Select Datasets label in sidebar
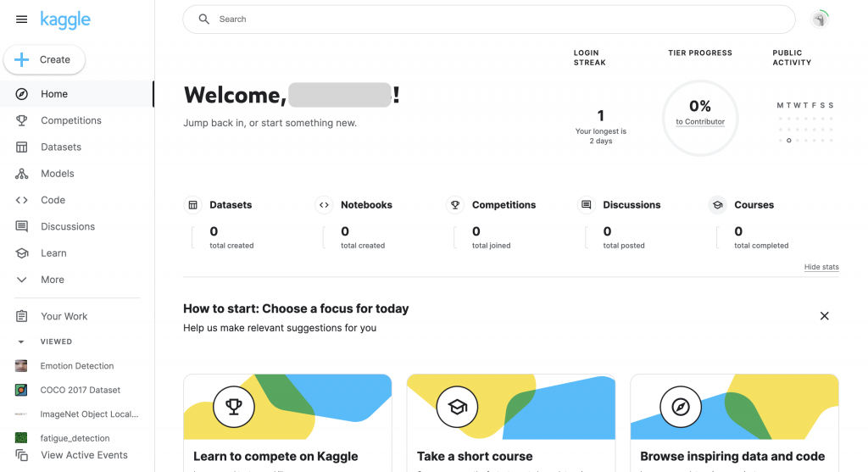The width and height of the screenshot is (868, 472). point(61,147)
